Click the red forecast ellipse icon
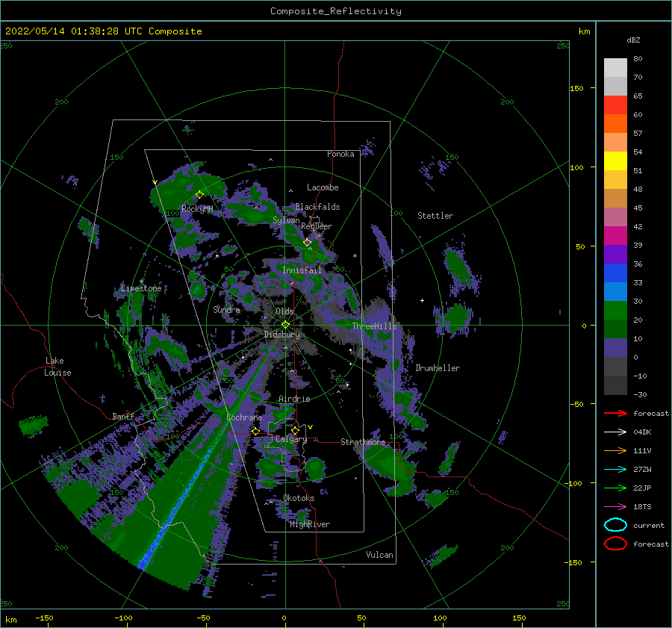This screenshot has height=628, width=672. pyautogui.click(x=615, y=544)
